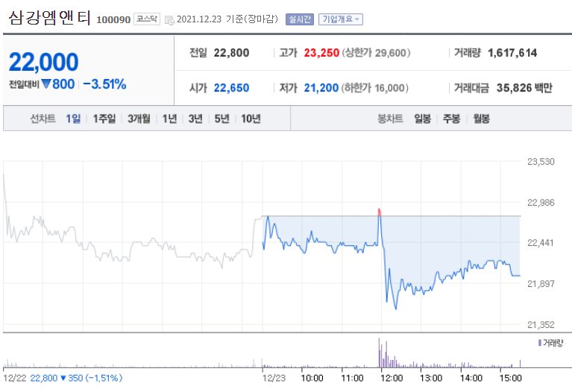Click the 10:00 time axis label
572x392 pixels.
pos(312,378)
